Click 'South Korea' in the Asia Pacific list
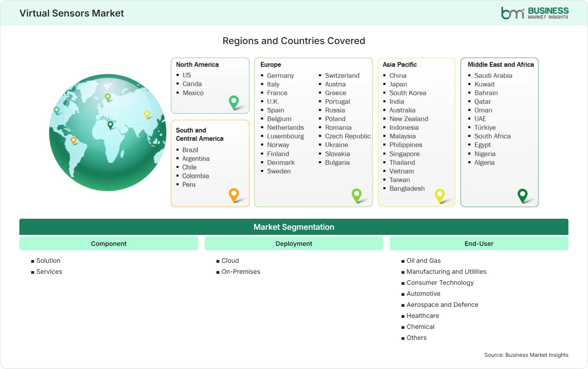This screenshot has width=588, height=369. tap(408, 93)
